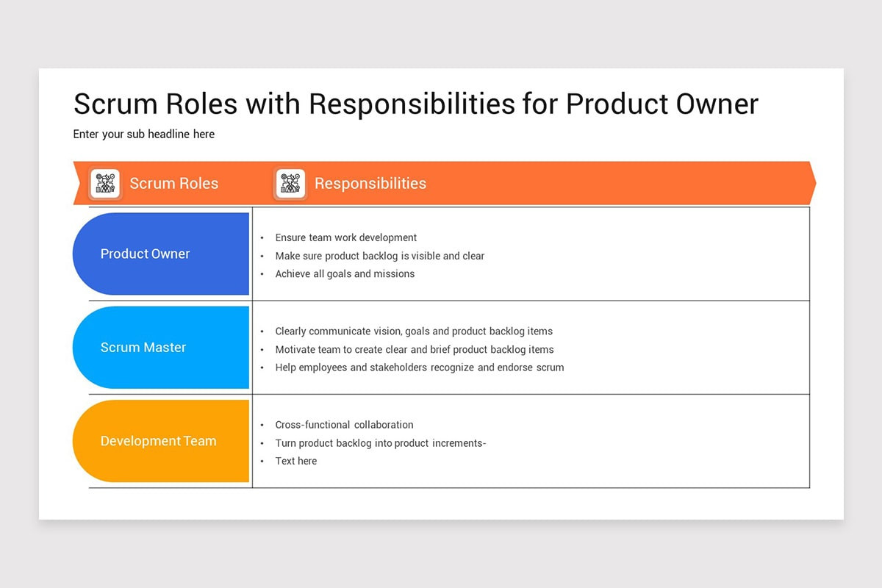Screen dimensions: 882x588
Task: Click the 'Text here' placeholder bullet
Action: [295, 461]
